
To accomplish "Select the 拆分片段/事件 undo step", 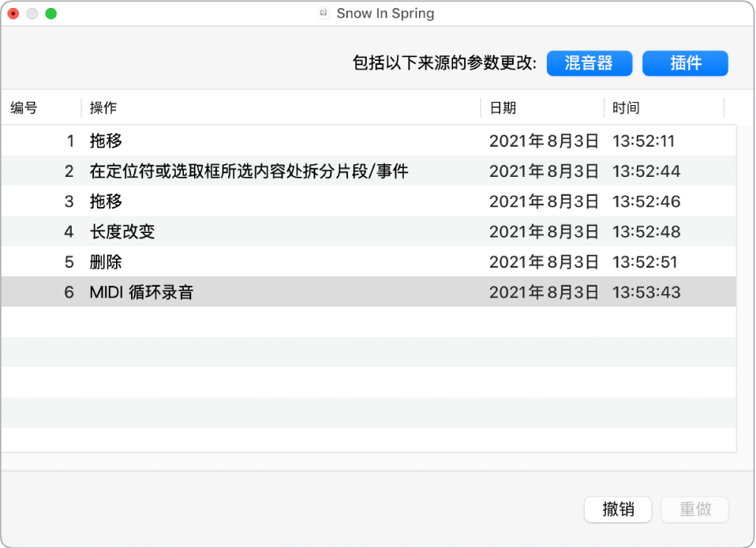I will (x=237, y=171).
